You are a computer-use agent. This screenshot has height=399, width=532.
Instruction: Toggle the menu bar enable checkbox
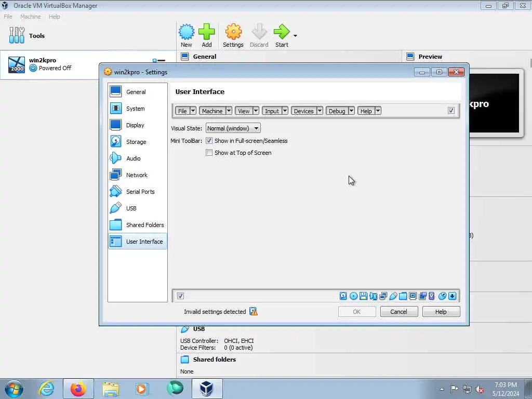[451, 111]
